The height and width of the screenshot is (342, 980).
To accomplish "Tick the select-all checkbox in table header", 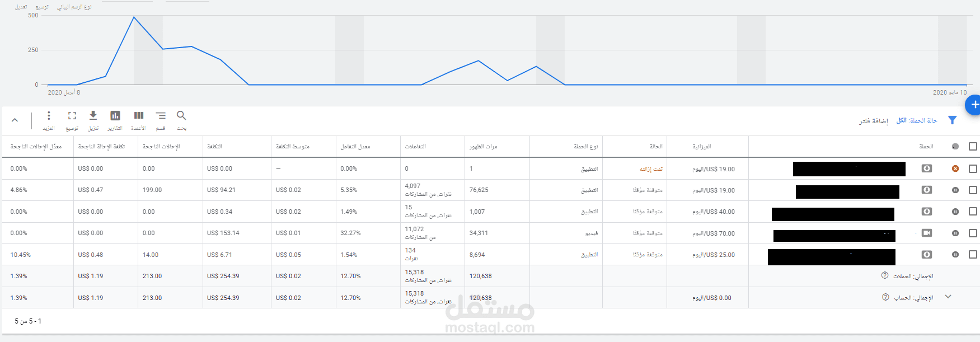I will (x=973, y=147).
